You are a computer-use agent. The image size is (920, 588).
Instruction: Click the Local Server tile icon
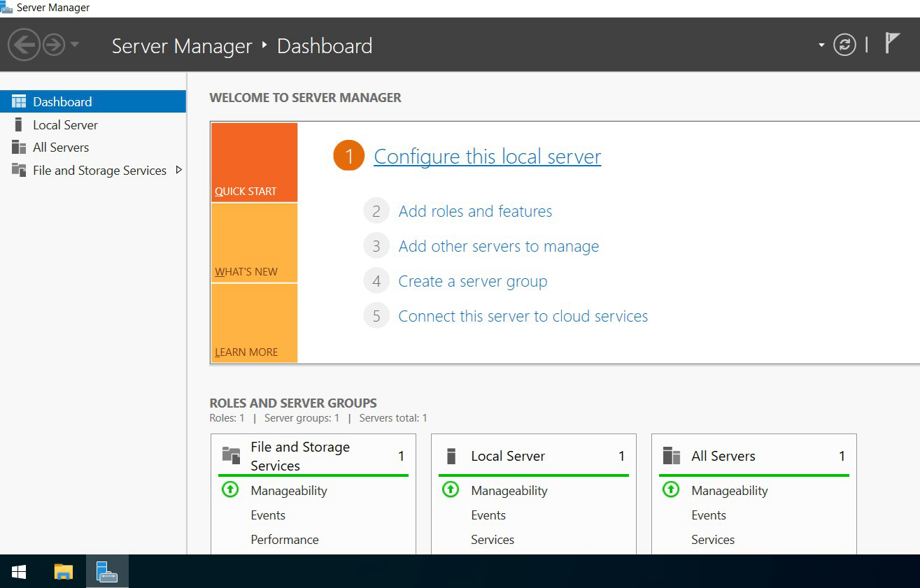coord(451,456)
